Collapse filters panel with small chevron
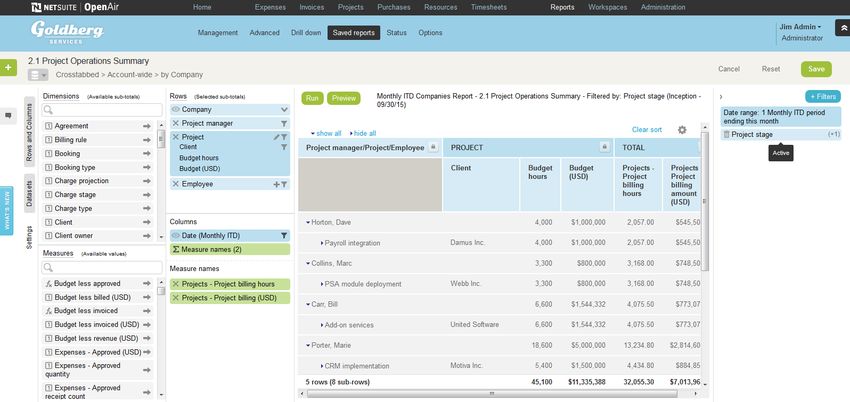The width and height of the screenshot is (850, 402). click(720, 97)
